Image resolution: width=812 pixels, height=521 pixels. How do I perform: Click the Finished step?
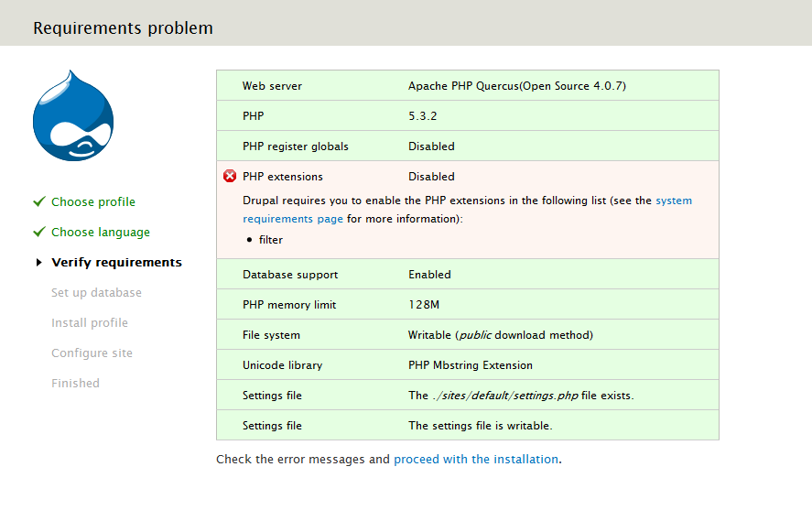pos(75,384)
